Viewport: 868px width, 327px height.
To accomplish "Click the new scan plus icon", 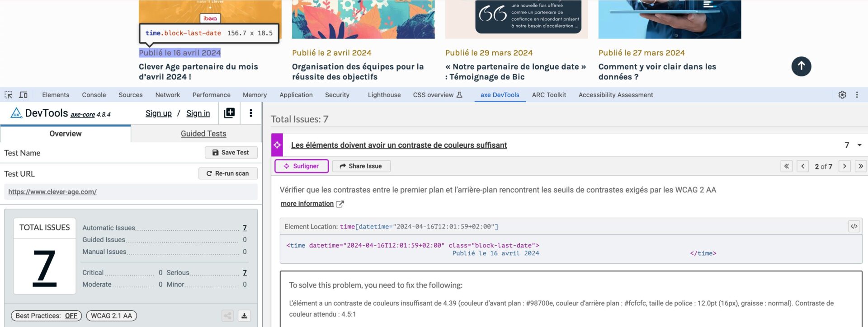I will coord(230,113).
